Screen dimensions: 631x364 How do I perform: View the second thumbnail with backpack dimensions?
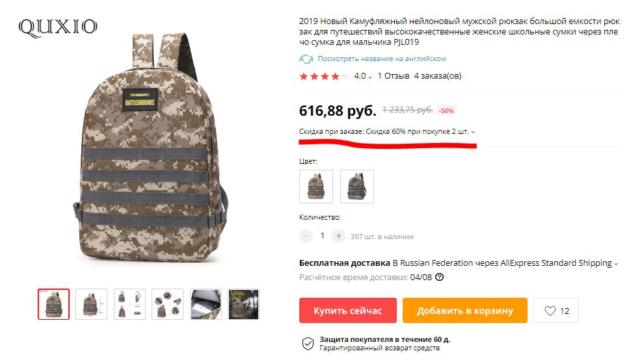point(91,304)
